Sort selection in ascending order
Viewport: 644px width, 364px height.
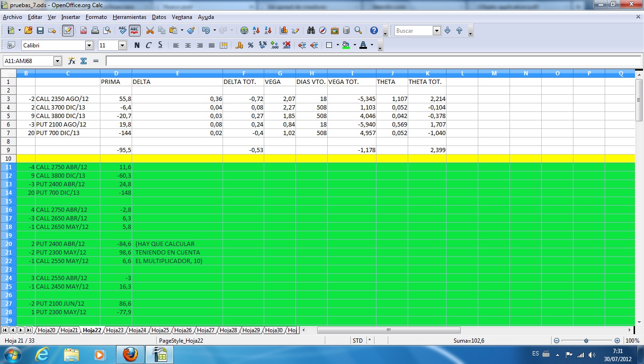point(257,31)
